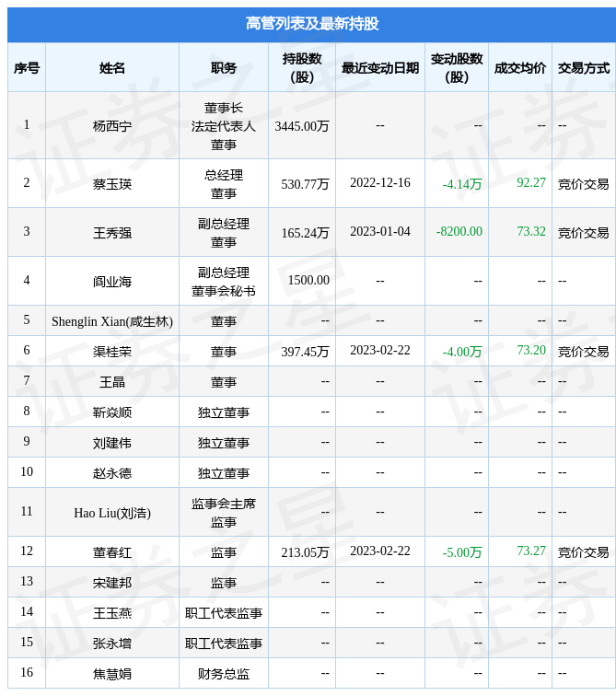Click change value -4.00万

coord(461,352)
